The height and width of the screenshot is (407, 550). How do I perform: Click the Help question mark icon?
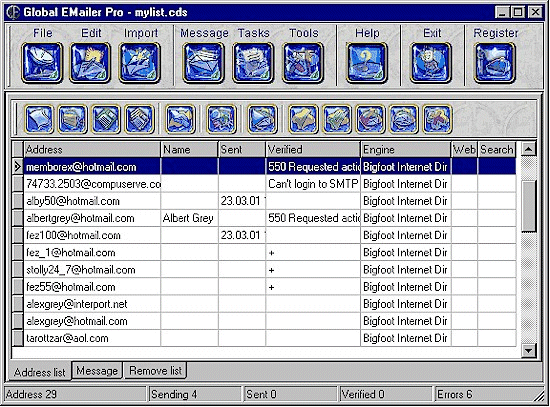point(367,63)
